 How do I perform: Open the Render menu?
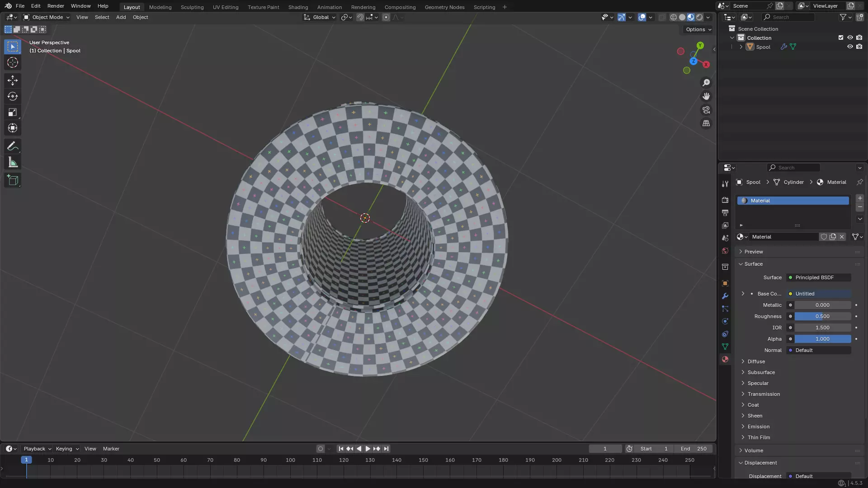56,6
